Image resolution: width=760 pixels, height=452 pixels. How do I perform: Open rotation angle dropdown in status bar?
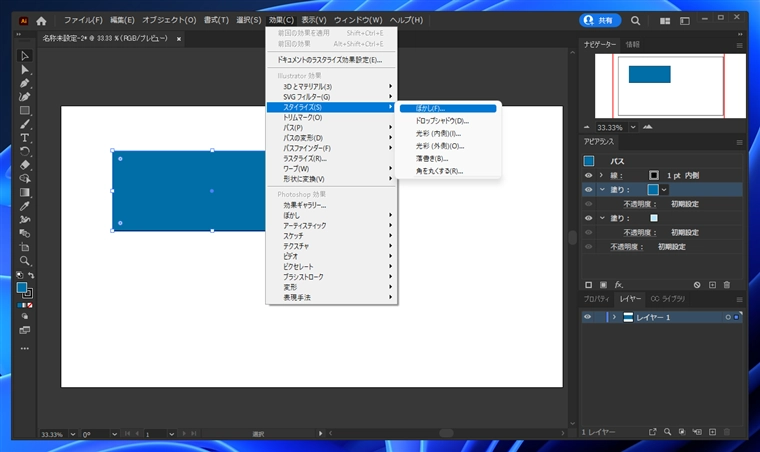(114, 434)
